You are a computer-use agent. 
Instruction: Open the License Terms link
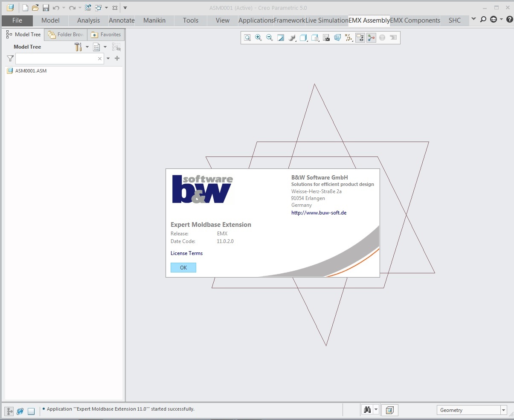[186, 253]
